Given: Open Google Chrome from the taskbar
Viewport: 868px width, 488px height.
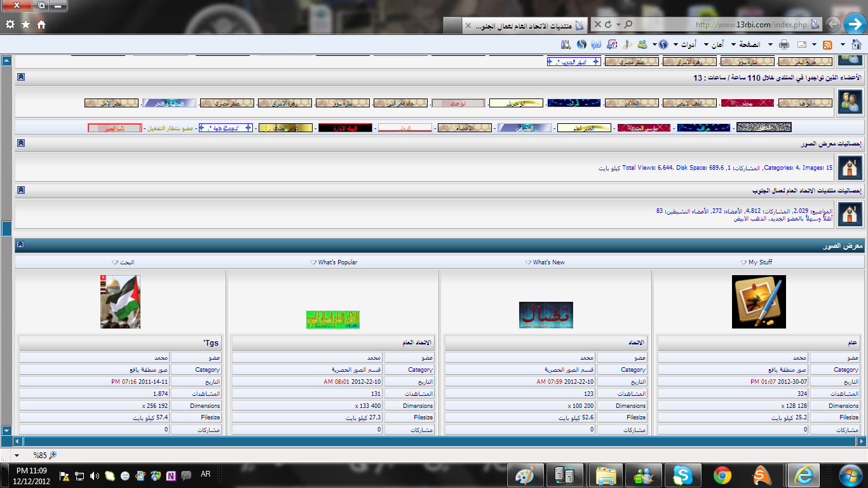Looking at the screenshot, I should pos(722,475).
